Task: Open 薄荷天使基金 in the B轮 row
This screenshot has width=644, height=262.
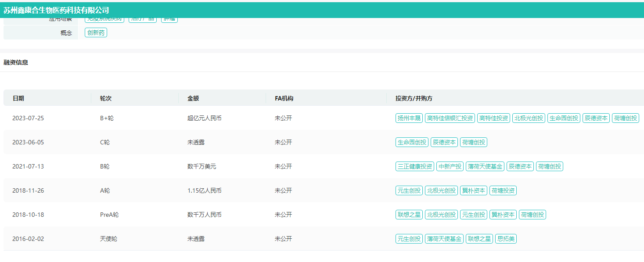Action: [x=485, y=166]
